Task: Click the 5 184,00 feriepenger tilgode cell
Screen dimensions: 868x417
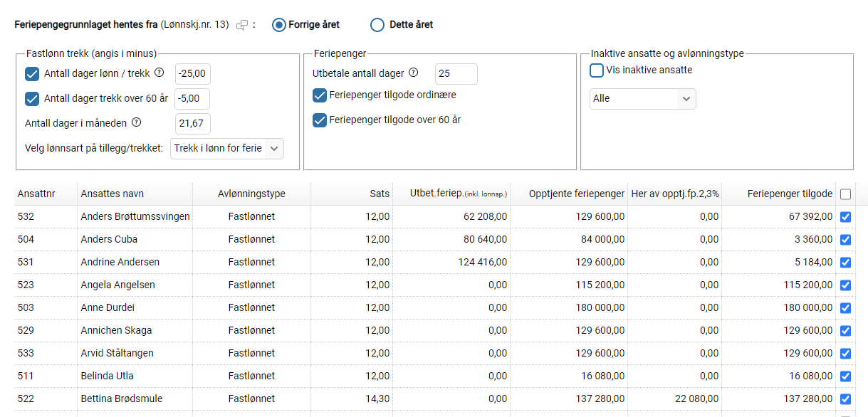Action: click(x=778, y=262)
